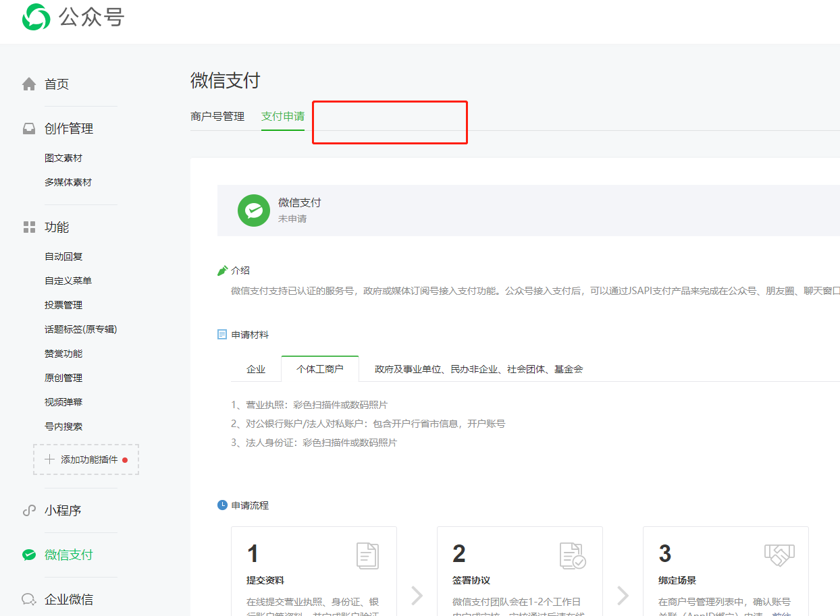Go to 原创管理
This screenshot has height=616, width=840.
tap(63, 378)
